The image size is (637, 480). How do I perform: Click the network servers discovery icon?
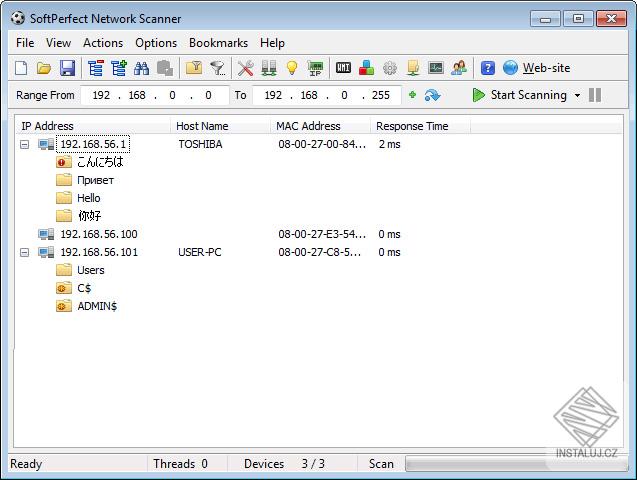click(269, 68)
